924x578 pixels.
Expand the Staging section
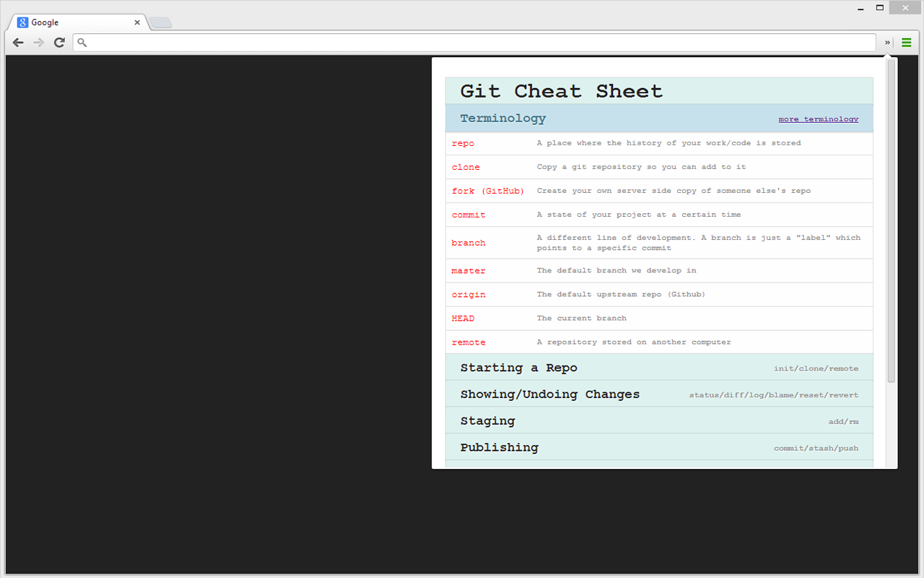click(487, 420)
